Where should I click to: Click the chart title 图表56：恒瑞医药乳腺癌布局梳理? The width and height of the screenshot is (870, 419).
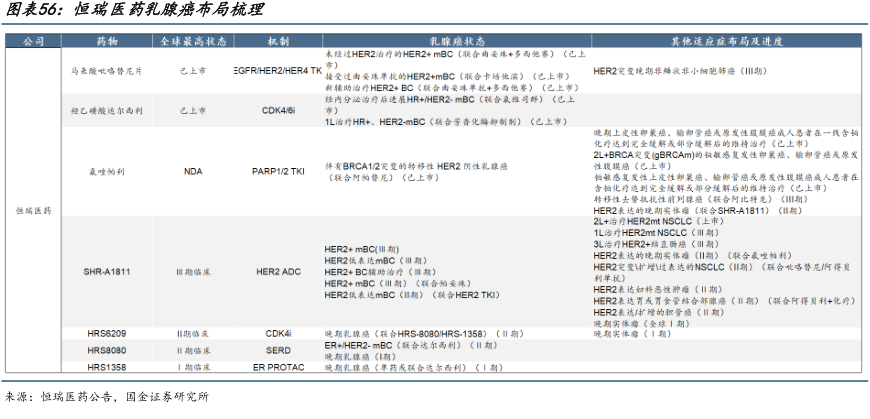(134, 9)
